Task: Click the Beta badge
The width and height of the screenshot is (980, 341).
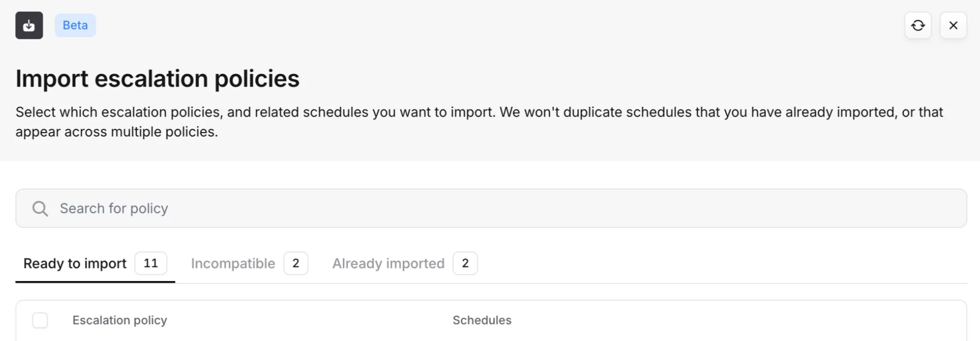Action: coord(75,25)
